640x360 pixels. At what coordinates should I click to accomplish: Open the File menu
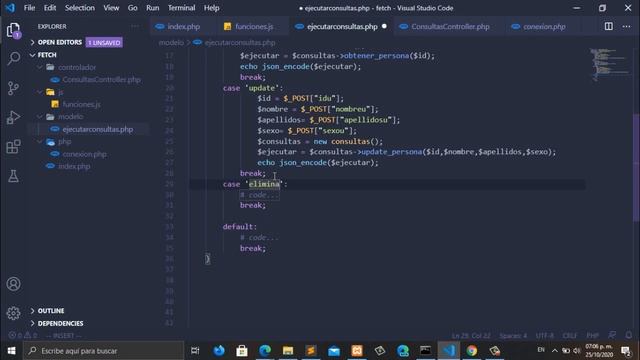[29, 8]
